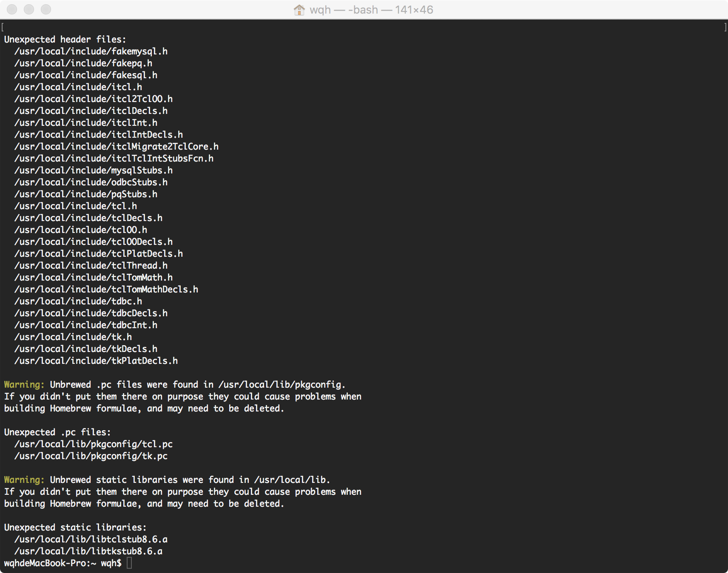Zoom the Terminal window with the third title button
Image resolution: width=728 pixels, height=573 pixels.
pyautogui.click(x=46, y=9)
